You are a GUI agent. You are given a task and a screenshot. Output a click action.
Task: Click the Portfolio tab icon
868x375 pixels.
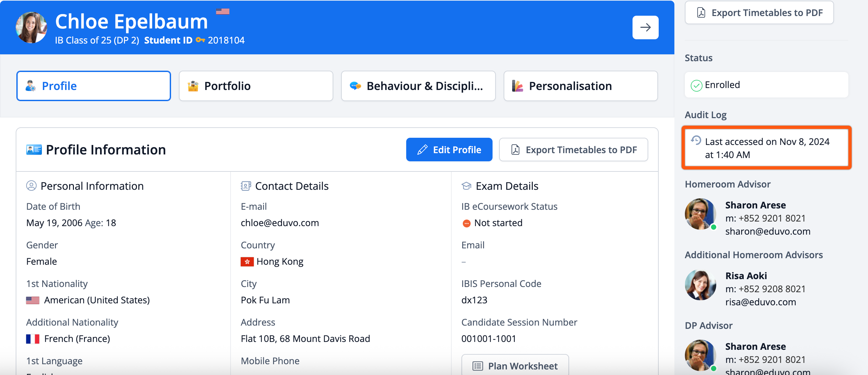point(193,86)
